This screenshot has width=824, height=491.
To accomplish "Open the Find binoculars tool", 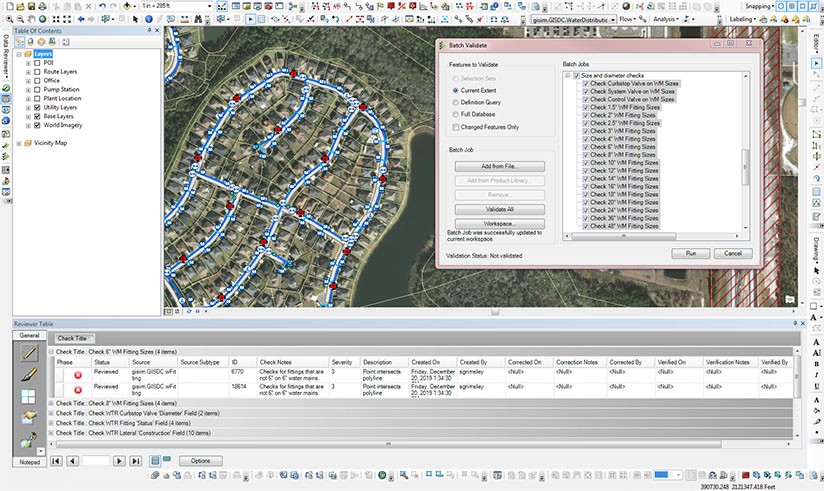I will (x=198, y=19).
